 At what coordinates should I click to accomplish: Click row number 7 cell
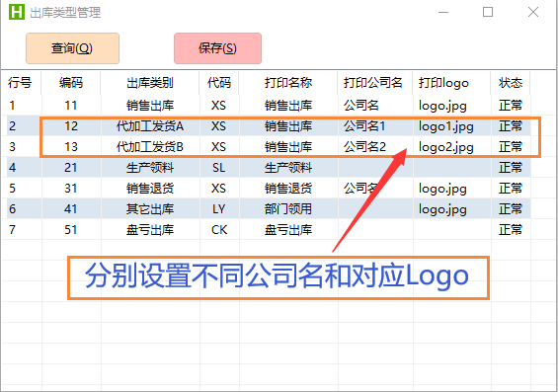[22, 230]
